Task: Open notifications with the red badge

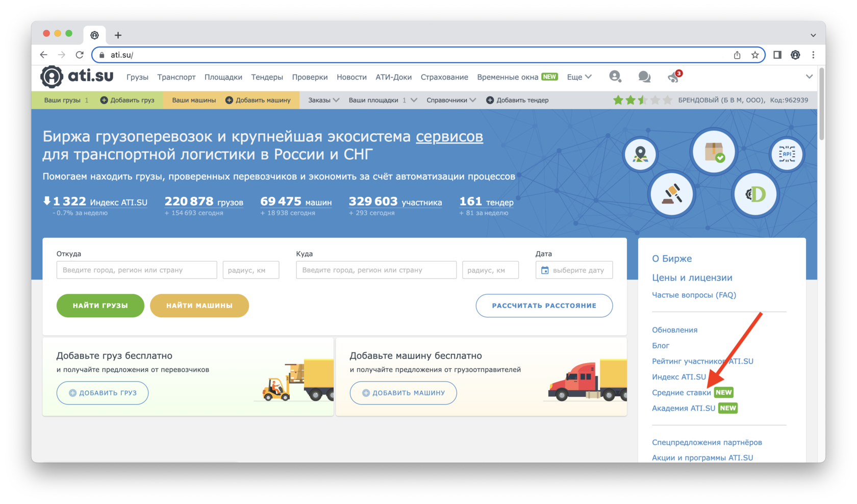Action: click(x=674, y=77)
